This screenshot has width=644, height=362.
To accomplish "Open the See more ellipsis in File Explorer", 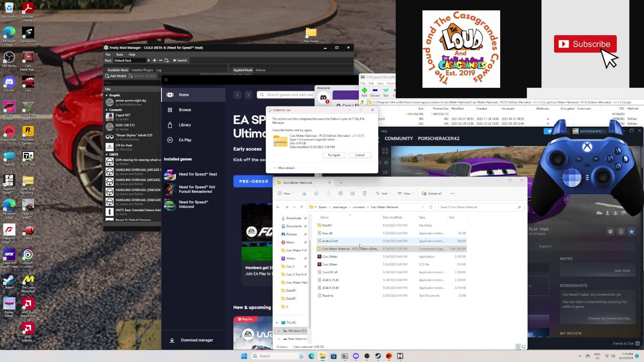I will pyautogui.click(x=452, y=194).
